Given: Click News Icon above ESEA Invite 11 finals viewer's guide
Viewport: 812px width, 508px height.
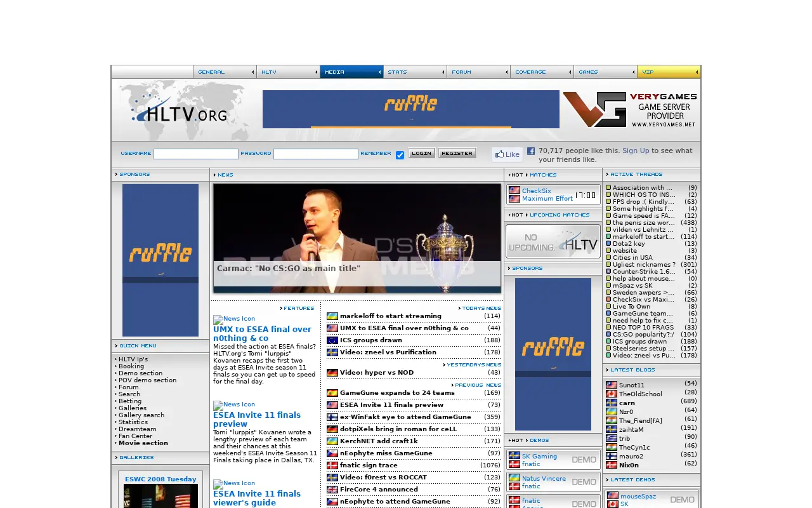Looking at the screenshot, I should coord(234,484).
